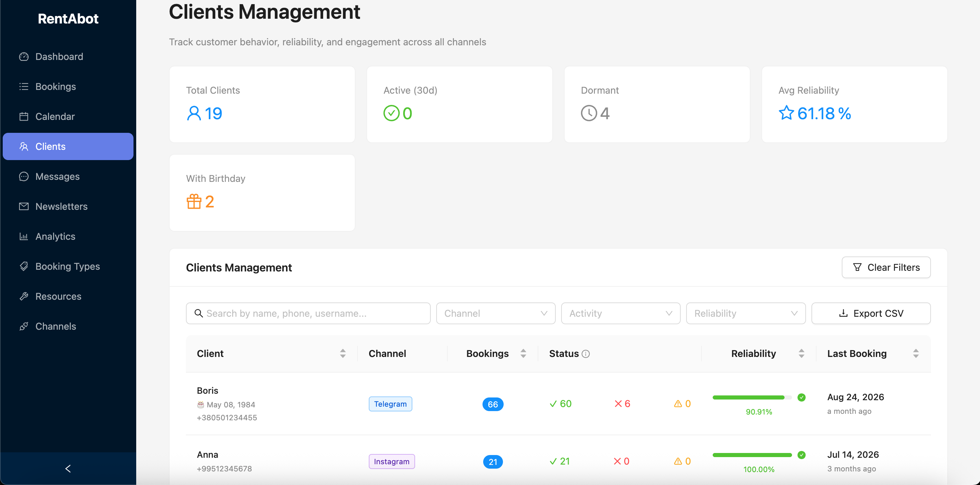Click Anna's phone number +99512345678
980x485 pixels.
(x=224, y=469)
